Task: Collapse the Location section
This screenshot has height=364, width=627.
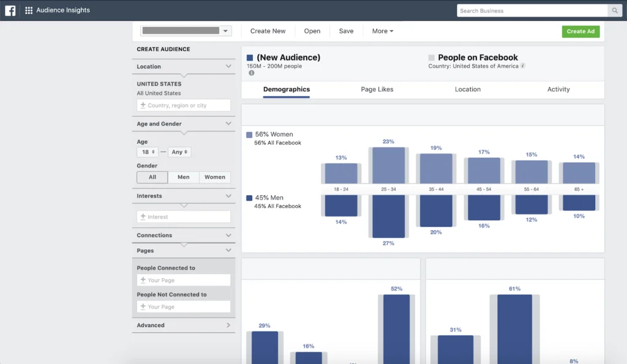Action: [228, 66]
